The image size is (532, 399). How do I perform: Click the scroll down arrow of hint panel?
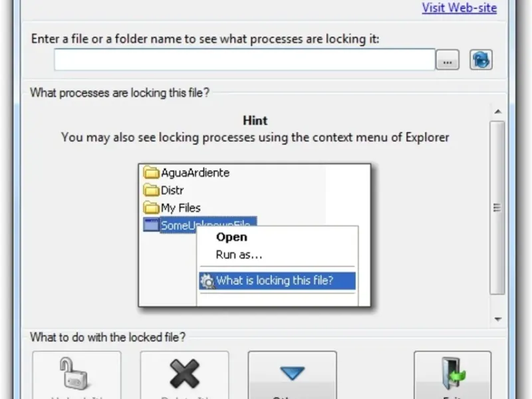(497, 319)
